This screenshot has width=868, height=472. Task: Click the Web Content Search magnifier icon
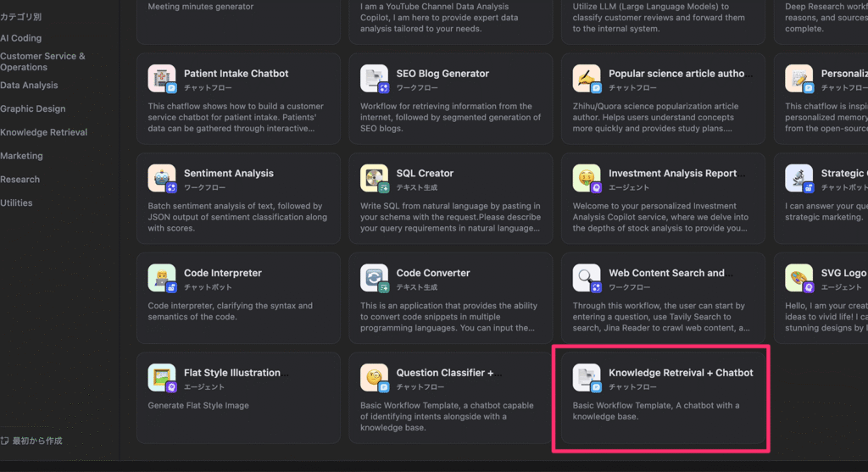(x=587, y=278)
